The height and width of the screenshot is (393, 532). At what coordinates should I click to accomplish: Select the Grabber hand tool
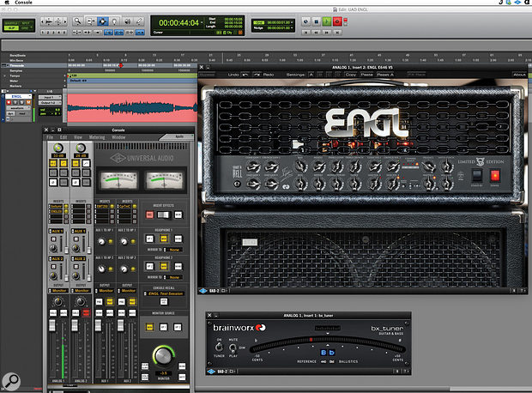[115, 21]
